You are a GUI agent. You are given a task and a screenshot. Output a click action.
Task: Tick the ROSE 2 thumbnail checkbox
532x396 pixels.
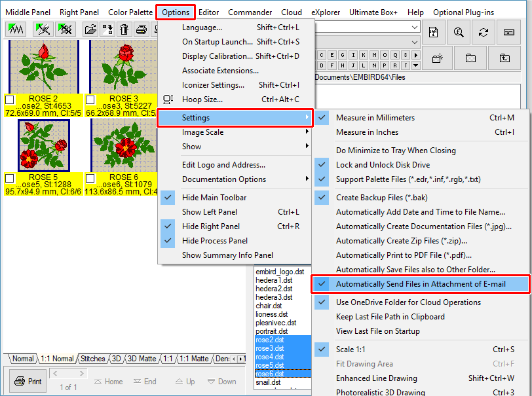tap(10, 99)
